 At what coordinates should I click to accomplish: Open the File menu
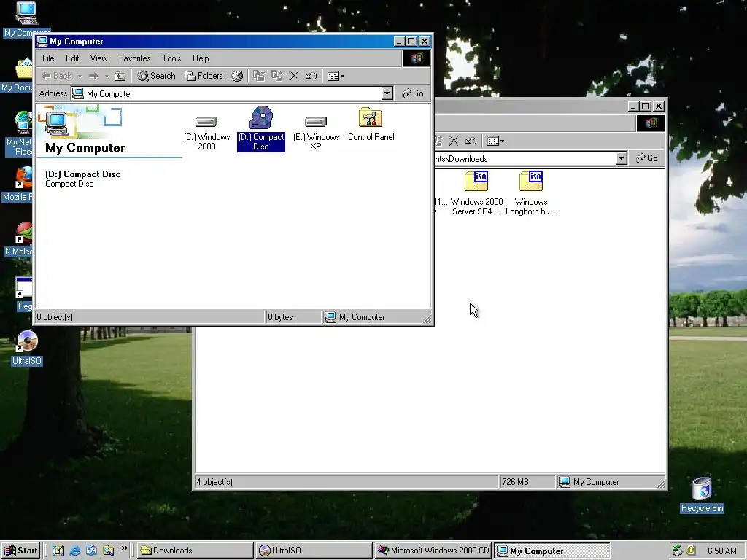(x=48, y=58)
